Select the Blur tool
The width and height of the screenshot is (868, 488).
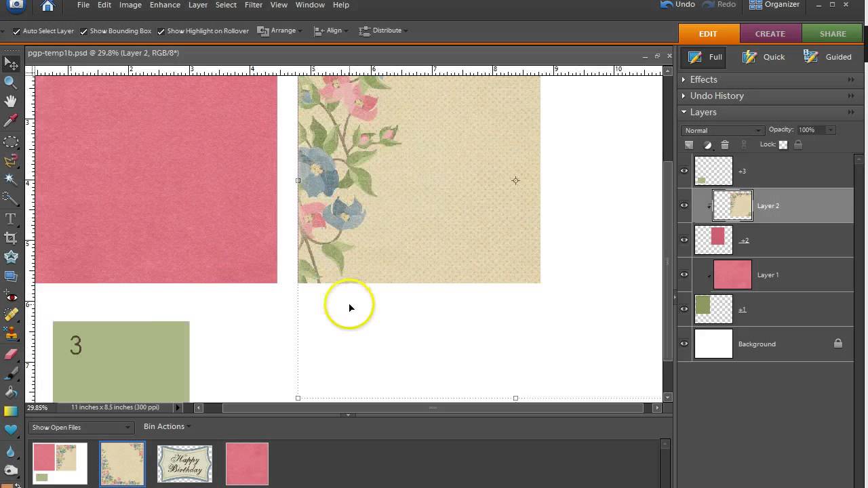[11, 451]
